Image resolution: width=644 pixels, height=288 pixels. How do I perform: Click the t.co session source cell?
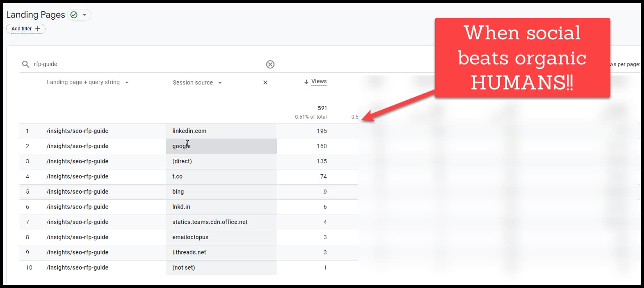177,176
